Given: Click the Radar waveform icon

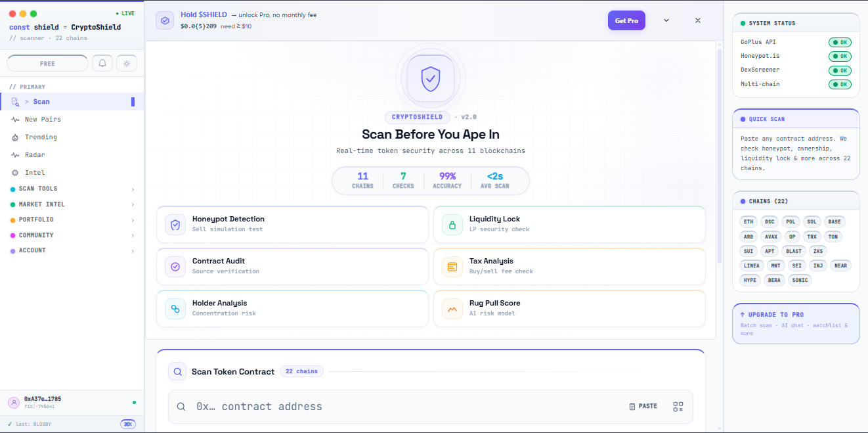Looking at the screenshot, I should tap(15, 155).
